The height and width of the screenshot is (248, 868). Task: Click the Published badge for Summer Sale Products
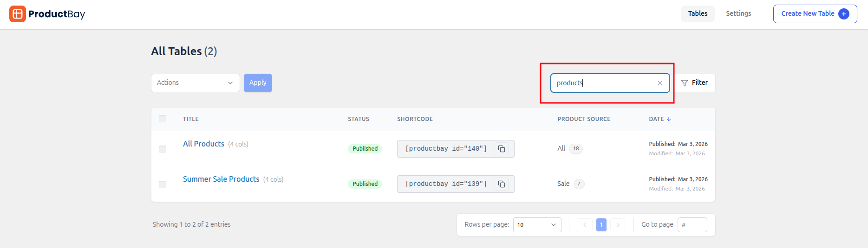365,184
